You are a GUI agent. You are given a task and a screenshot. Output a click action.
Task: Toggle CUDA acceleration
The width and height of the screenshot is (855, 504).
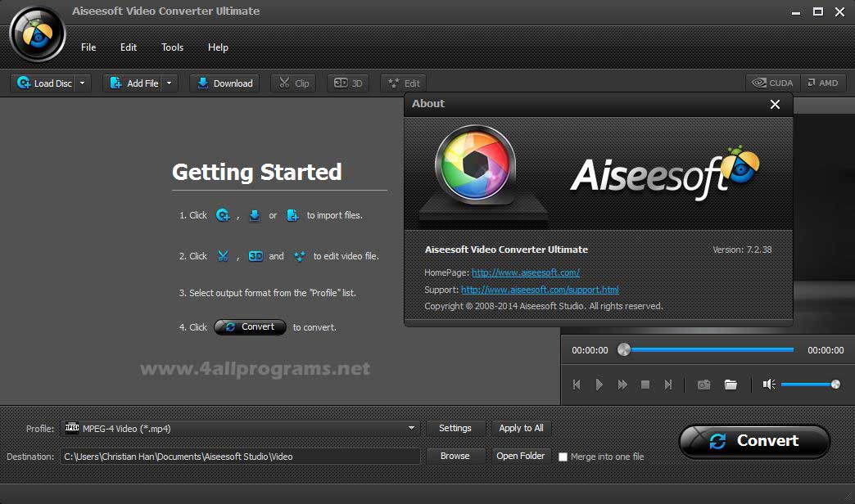772,83
